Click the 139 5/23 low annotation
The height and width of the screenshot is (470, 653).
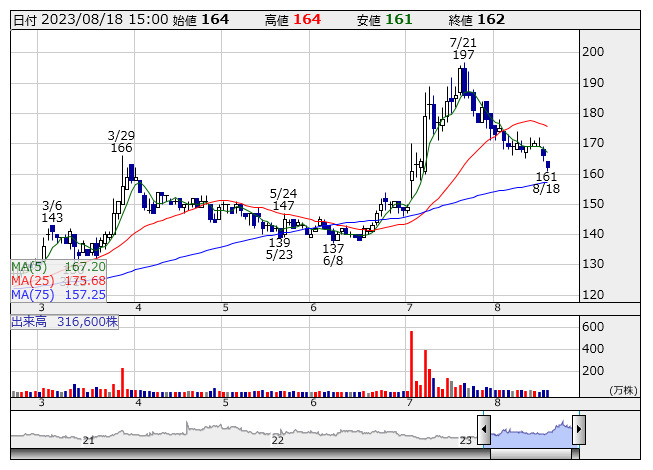point(279,249)
